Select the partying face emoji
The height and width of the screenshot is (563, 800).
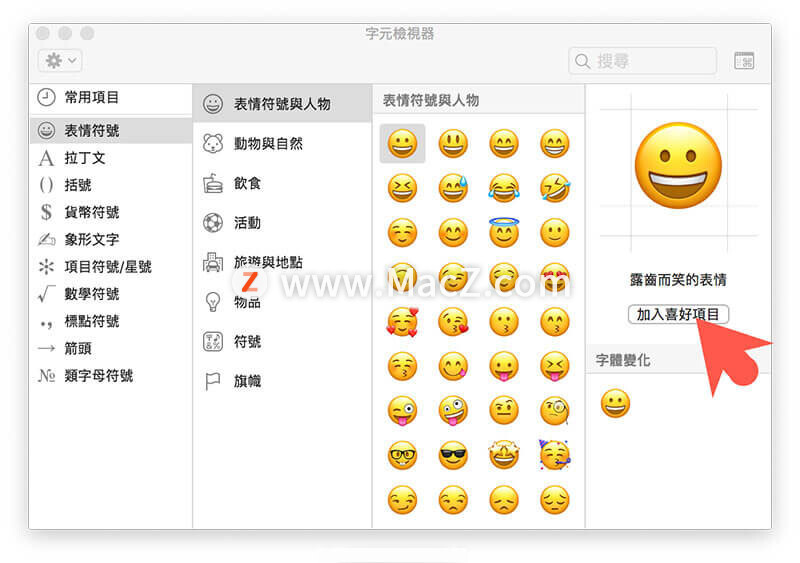[x=555, y=455]
